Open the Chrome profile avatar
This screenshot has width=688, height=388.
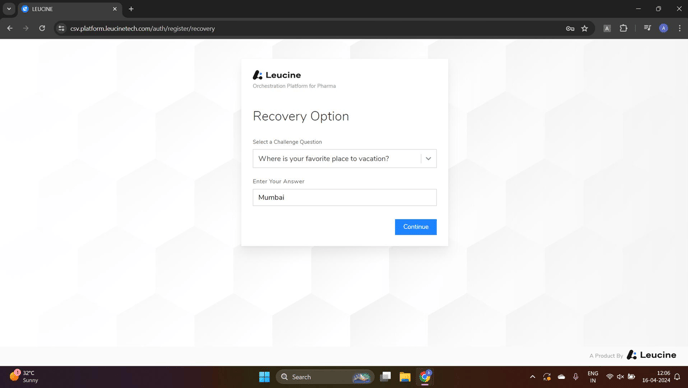tap(663, 28)
